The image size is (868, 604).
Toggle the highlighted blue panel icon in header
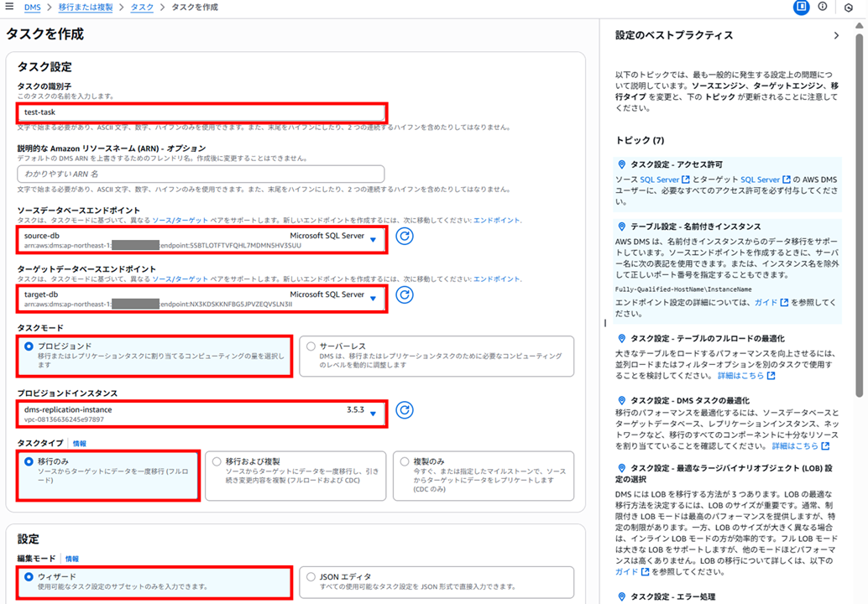801,8
